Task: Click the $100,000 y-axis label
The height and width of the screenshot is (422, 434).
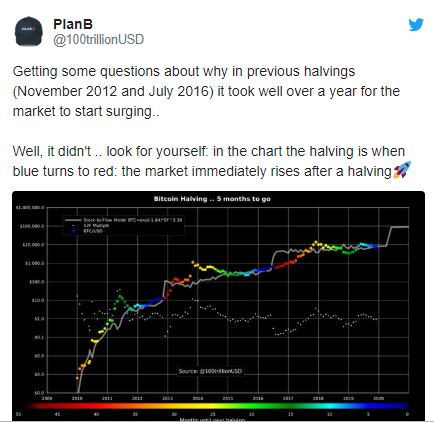Action: tap(32, 226)
